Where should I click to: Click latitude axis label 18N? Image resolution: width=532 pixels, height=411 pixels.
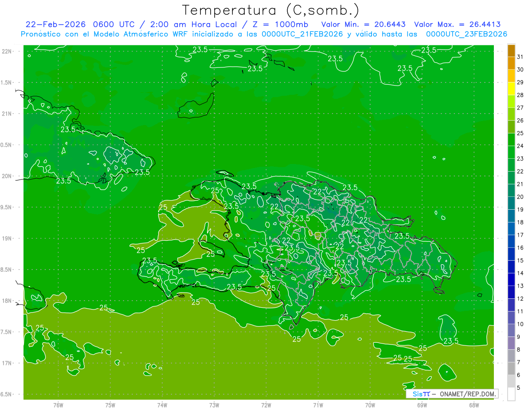(8, 301)
